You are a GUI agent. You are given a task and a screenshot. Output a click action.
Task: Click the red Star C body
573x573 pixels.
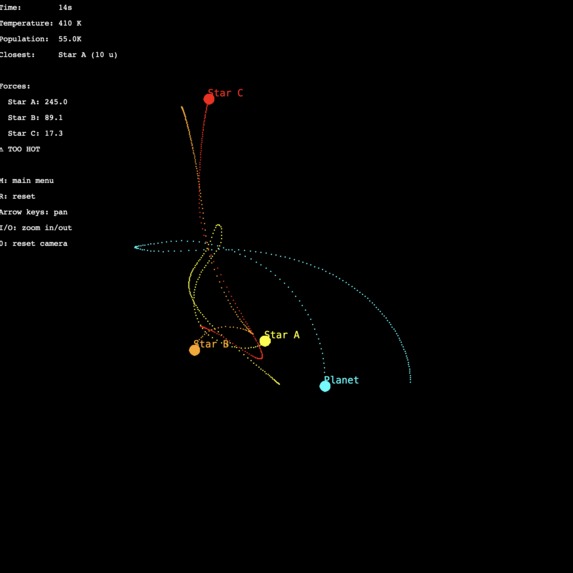click(x=209, y=99)
